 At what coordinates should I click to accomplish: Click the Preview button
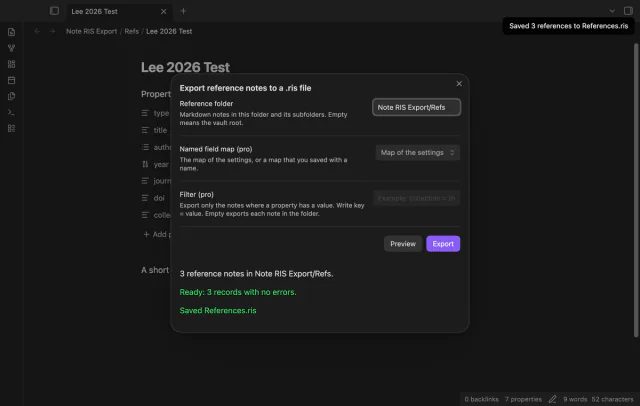pyautogui.click(x=402, y=244)
